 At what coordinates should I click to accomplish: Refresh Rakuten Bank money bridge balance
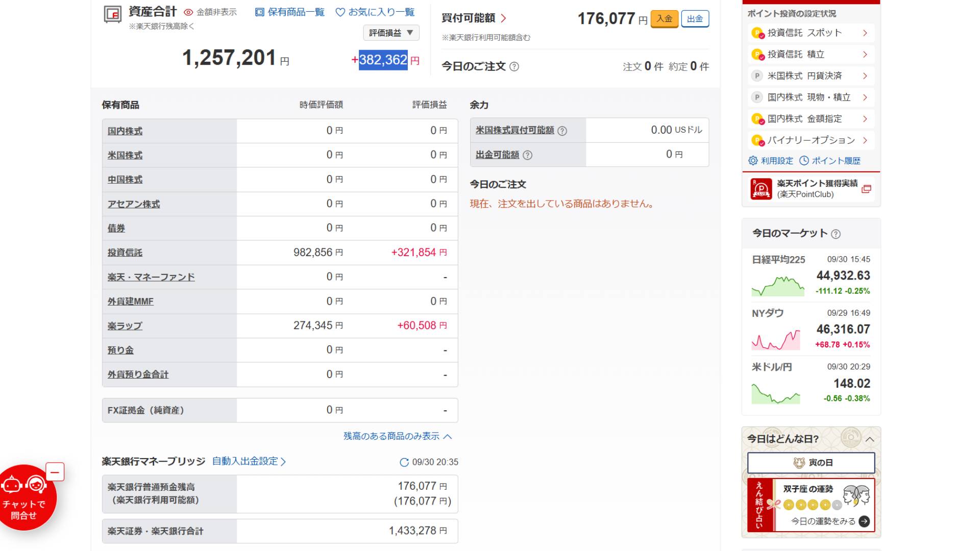click(x=404, y=462)
